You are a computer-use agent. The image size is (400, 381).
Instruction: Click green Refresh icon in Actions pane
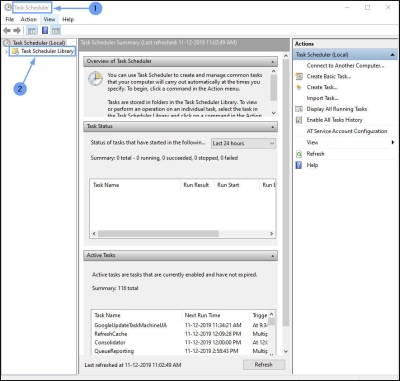[x=299, y=154]
